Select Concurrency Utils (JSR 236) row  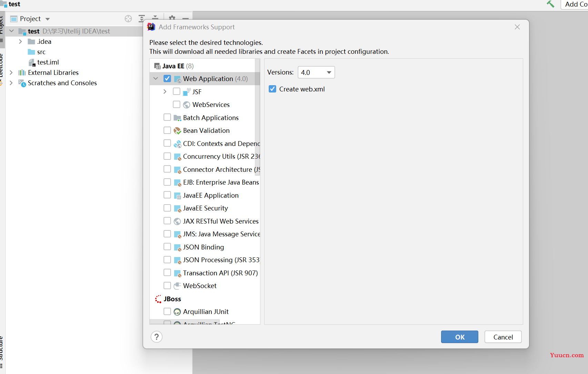(205, 156)
